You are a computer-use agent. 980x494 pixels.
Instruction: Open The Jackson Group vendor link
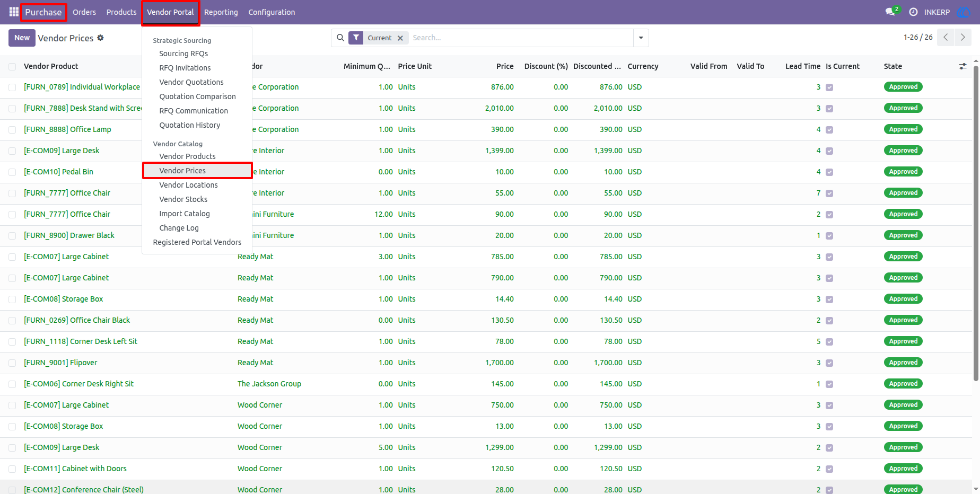pos(269,384)
